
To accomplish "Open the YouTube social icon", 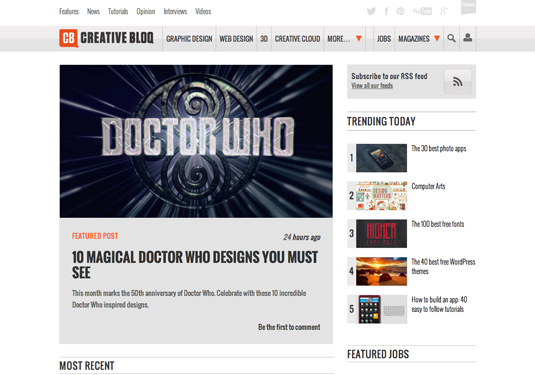I will [422, 11].
